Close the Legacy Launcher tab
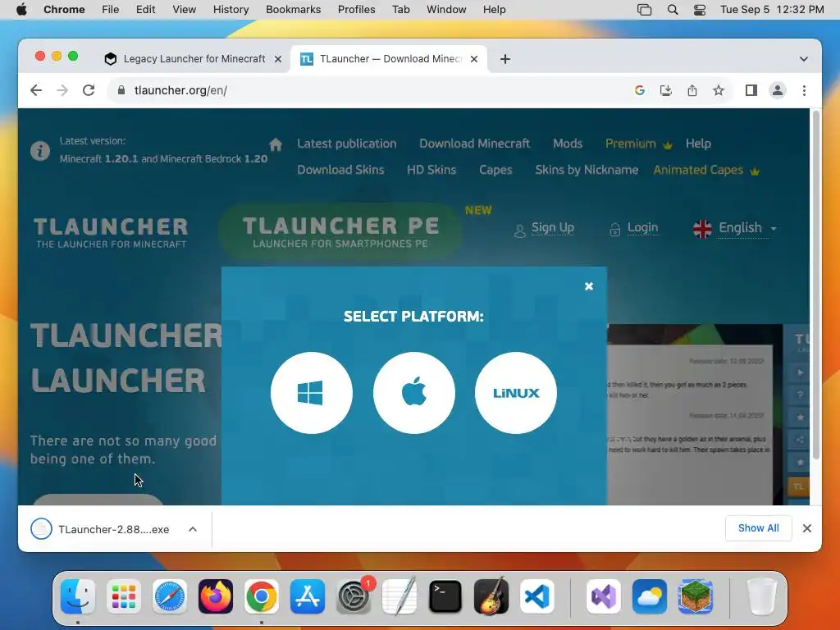This screenshot has width=840, height=630. point(278,59)
